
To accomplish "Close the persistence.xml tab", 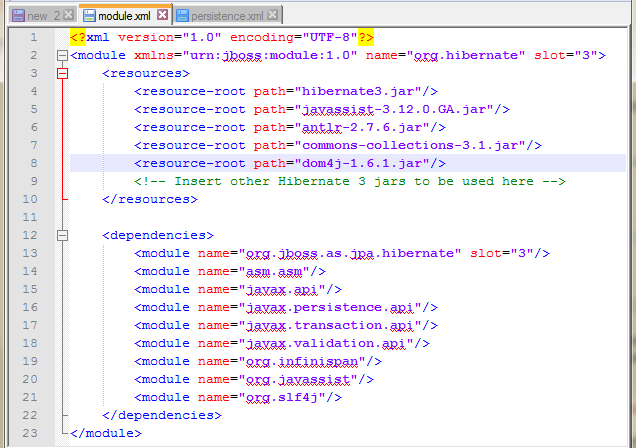I will pos(273,15).
